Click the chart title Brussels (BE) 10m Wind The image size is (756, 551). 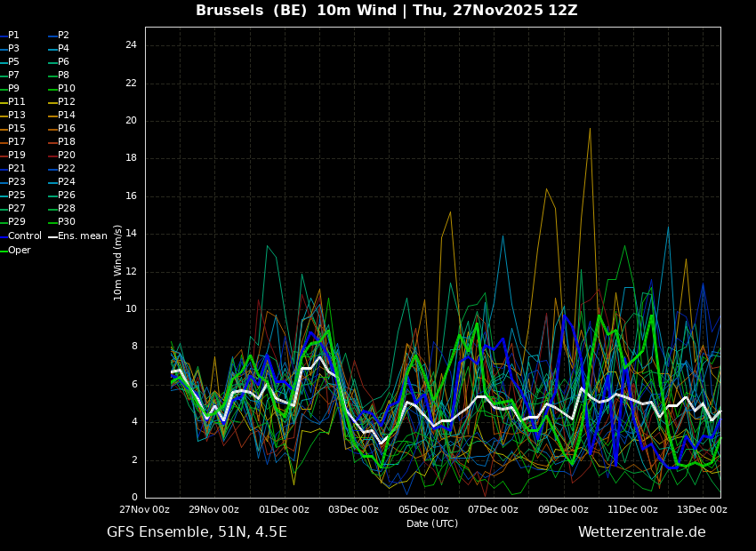296,10
